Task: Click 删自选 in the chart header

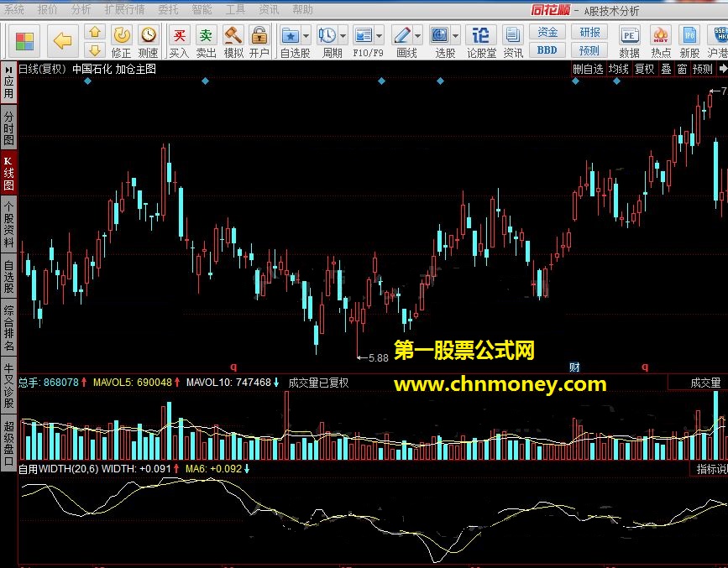Action: [x=588, y=69]
